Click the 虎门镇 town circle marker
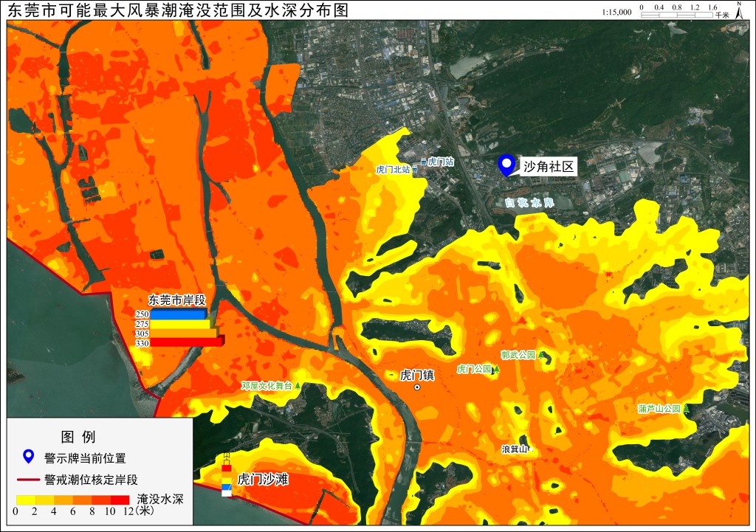This screenshot has width=756, height=532. 417,387
